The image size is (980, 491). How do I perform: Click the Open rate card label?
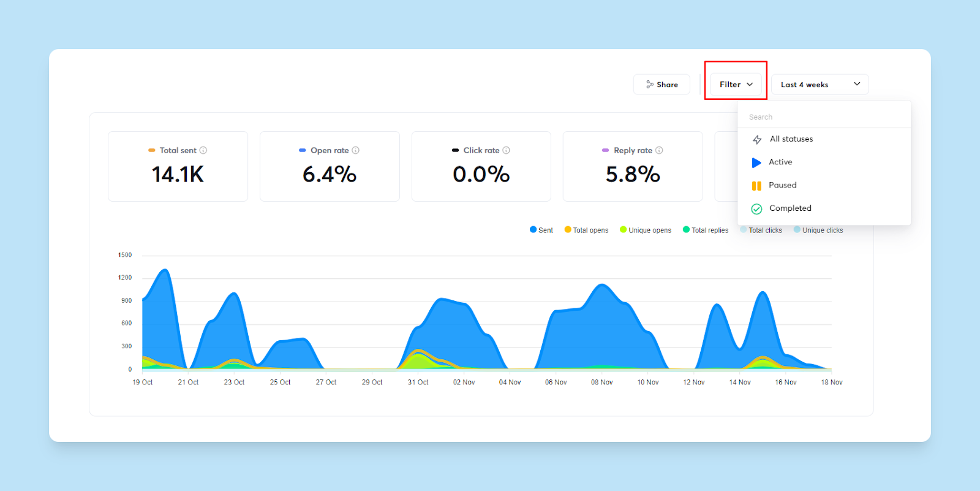pos(330,150)
